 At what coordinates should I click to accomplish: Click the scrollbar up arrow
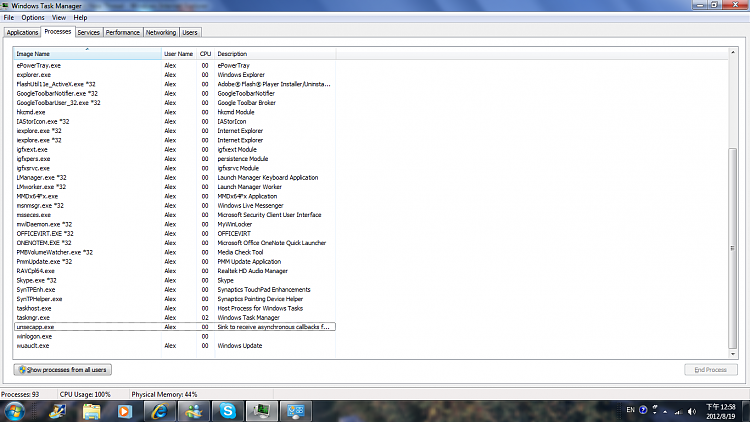(733, 52)
